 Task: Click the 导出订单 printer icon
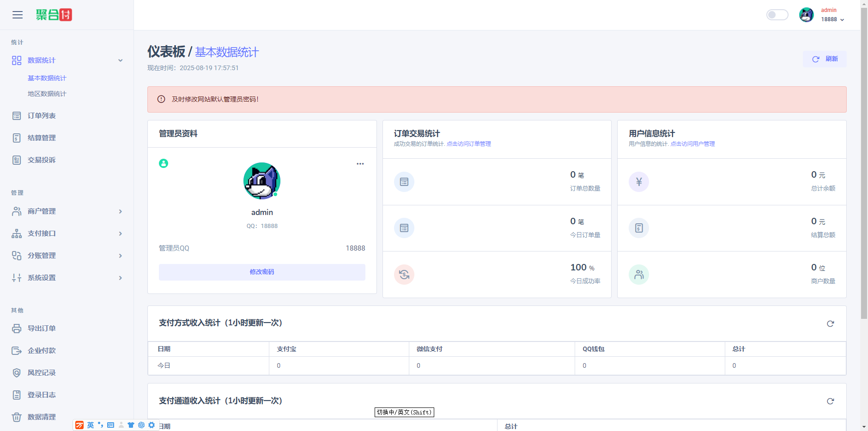pyautogui.click(x=17, y=328)
